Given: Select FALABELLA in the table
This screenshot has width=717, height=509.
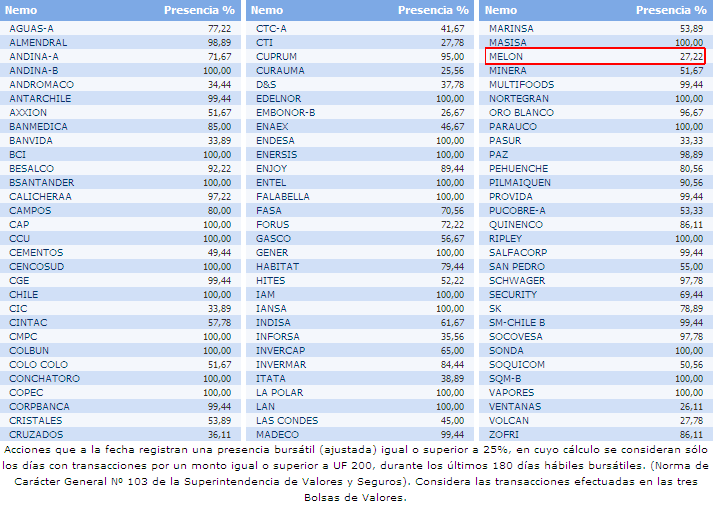Looking at the screenshot, I should [x=283, y=197].
